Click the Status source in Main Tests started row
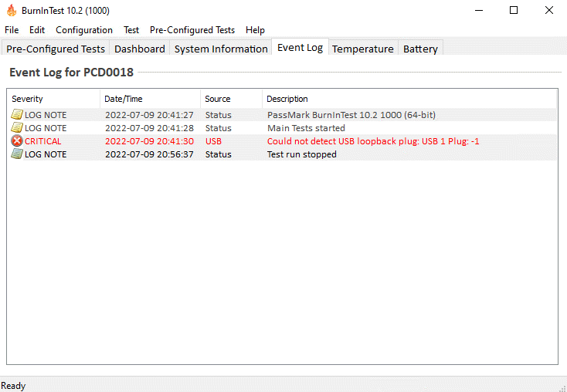The height and width of the screenshot is (392, 567). (x=219, y=128)
